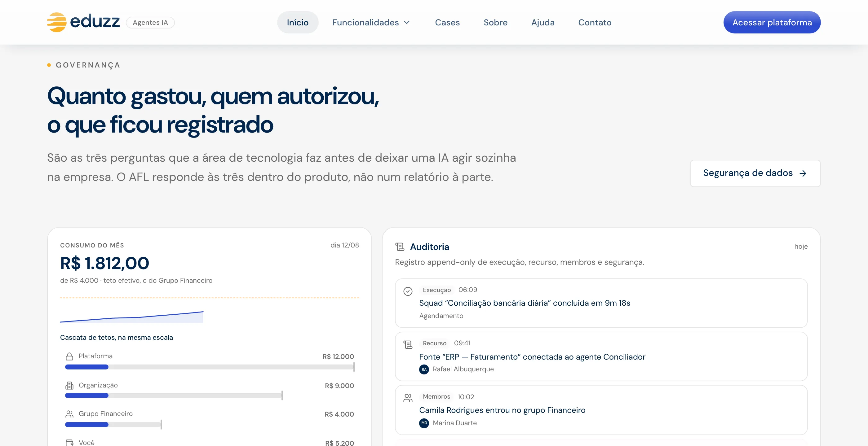Click the Auditoria scroll icon
This screenshot has width=868, height=446.
(x=400, y=247)
